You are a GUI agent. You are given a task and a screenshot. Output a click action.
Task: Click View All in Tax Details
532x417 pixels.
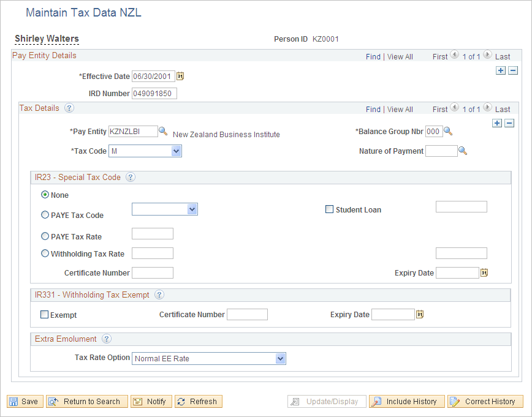coord(400,108)
